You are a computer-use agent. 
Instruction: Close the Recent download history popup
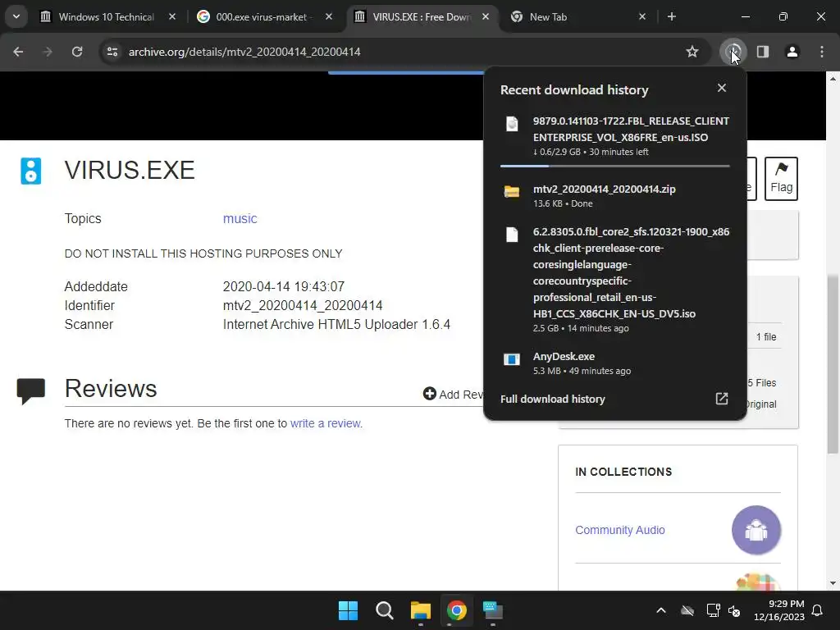(x=722, y=88)
